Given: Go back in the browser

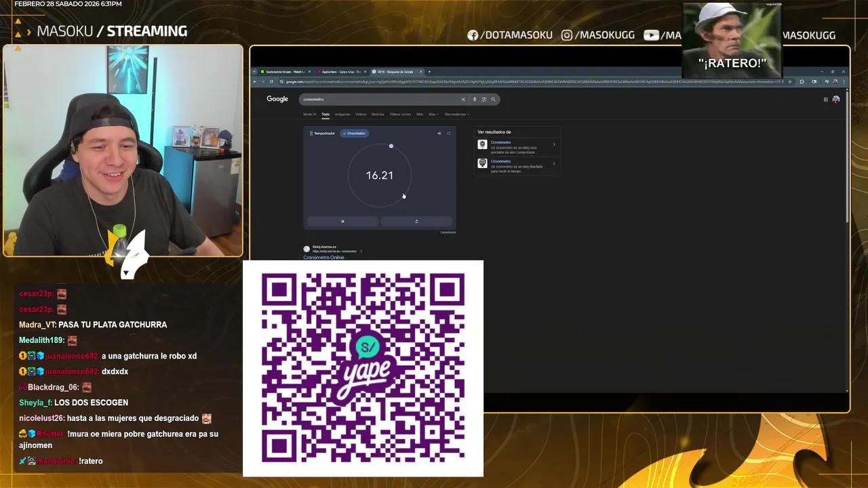Looking at the screenshot, I should 255,81.
